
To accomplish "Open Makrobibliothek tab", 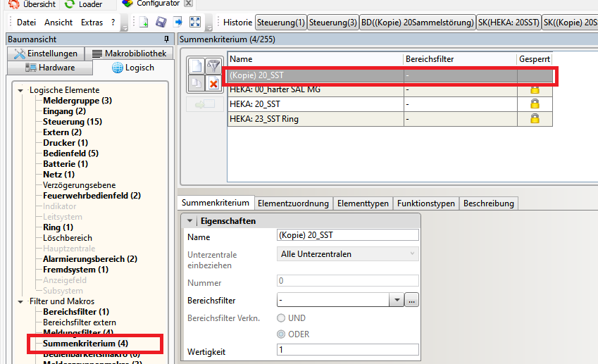I will pyautogui.click(x=130, y=54).
